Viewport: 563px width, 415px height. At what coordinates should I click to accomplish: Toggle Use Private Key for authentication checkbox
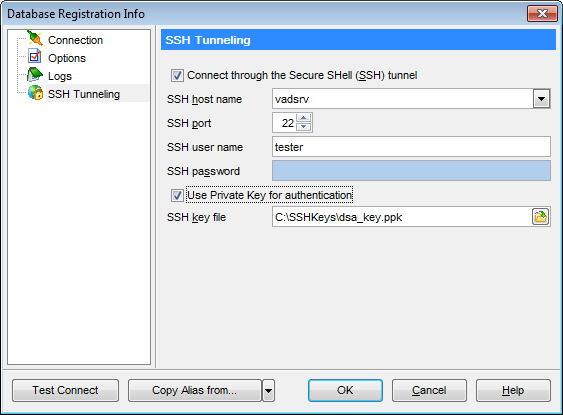[177, 196]
